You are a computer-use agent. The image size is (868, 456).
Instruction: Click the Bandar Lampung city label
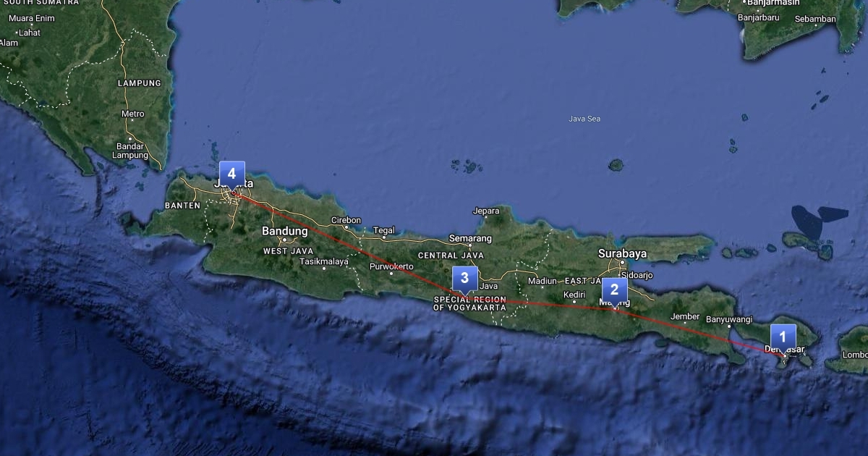tap(131, 151)
